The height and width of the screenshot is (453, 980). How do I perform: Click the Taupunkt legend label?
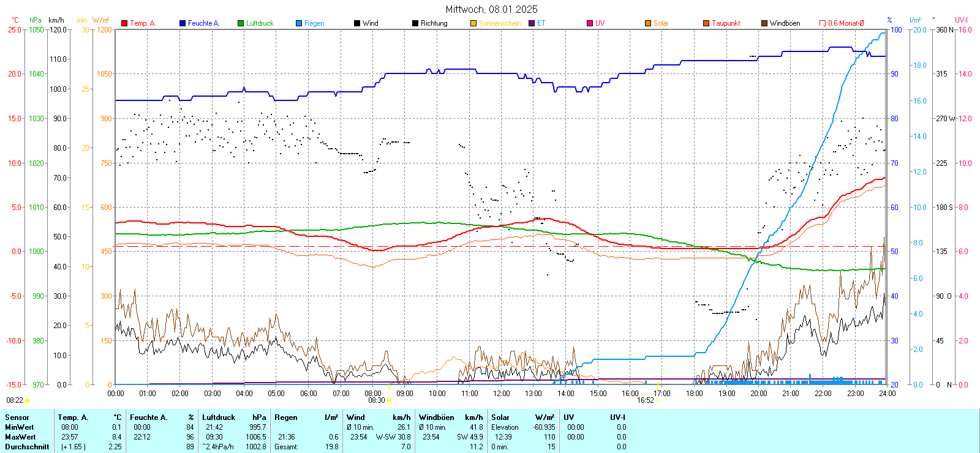coord(726,23)
